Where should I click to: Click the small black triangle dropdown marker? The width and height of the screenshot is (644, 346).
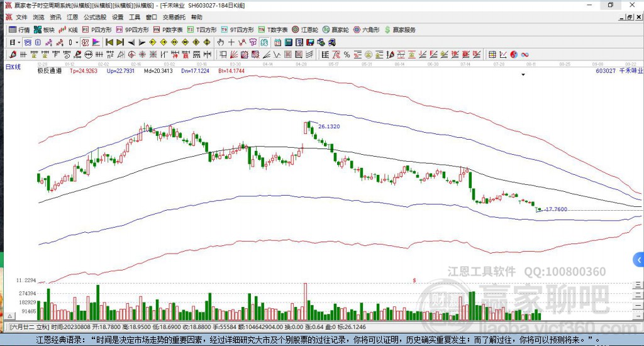coord(523,75)
